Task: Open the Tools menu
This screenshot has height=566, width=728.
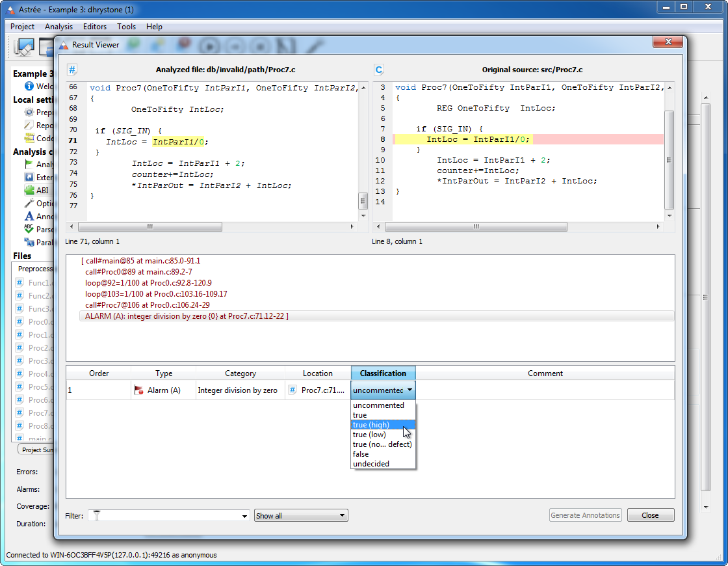Action: click(126, 27)
